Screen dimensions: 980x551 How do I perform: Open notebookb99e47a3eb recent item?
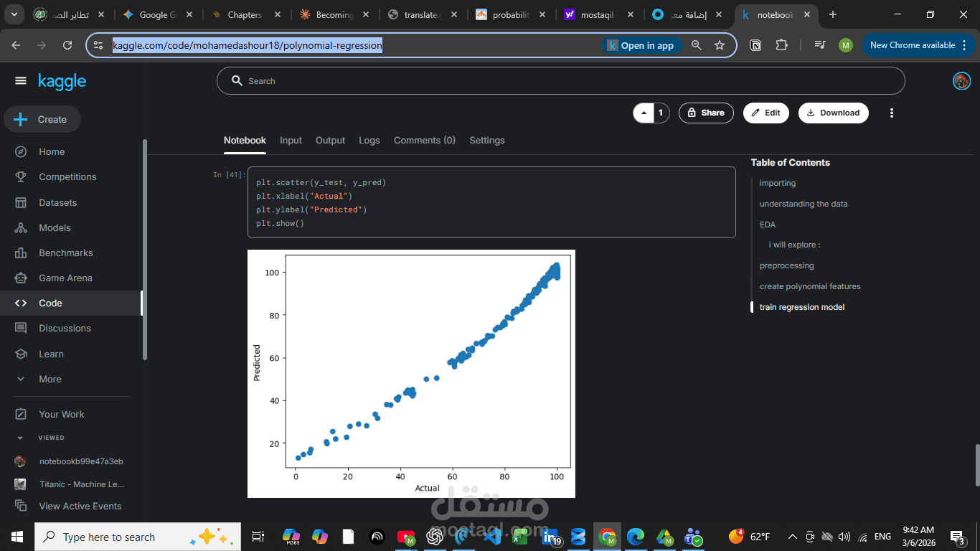click(x=81, y=461)
